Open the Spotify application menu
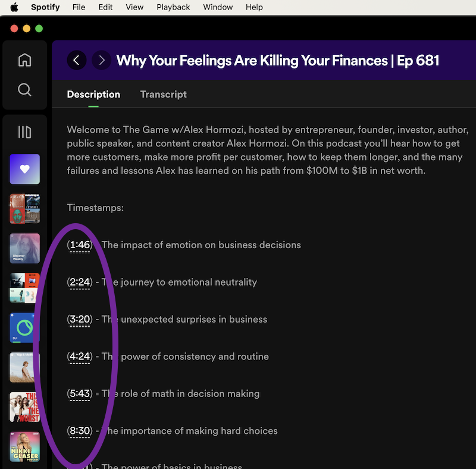Viewport: 476px width, 469px height. pos(45,7)
